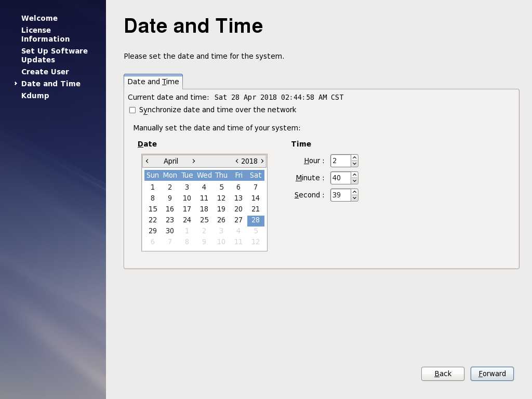
Task: Click Kdump in the sidebar
Action: point(35,96)
